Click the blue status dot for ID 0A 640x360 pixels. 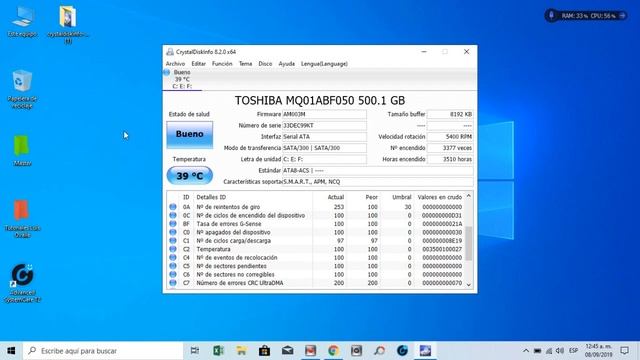point(173,207)
